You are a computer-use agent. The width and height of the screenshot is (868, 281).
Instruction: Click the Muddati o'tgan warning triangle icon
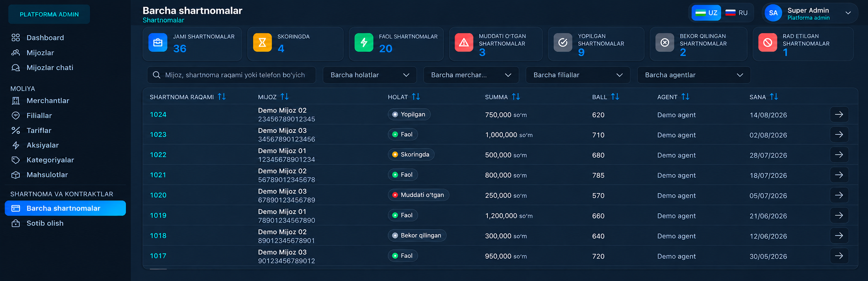(x=464, y=43)
